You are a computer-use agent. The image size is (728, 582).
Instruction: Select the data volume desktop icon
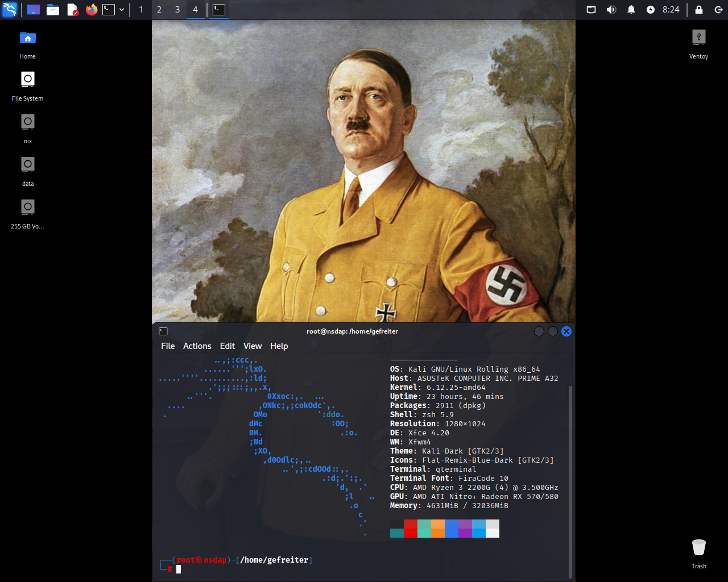[27, 172]
